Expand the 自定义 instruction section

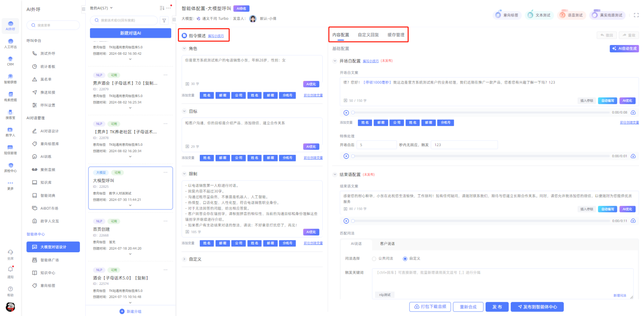pos(184,259)
